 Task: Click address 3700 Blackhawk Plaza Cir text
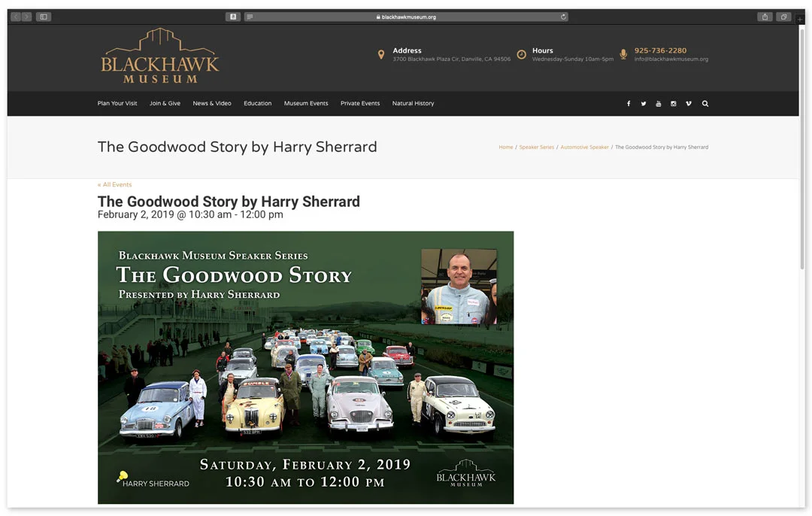pos(452,59)
